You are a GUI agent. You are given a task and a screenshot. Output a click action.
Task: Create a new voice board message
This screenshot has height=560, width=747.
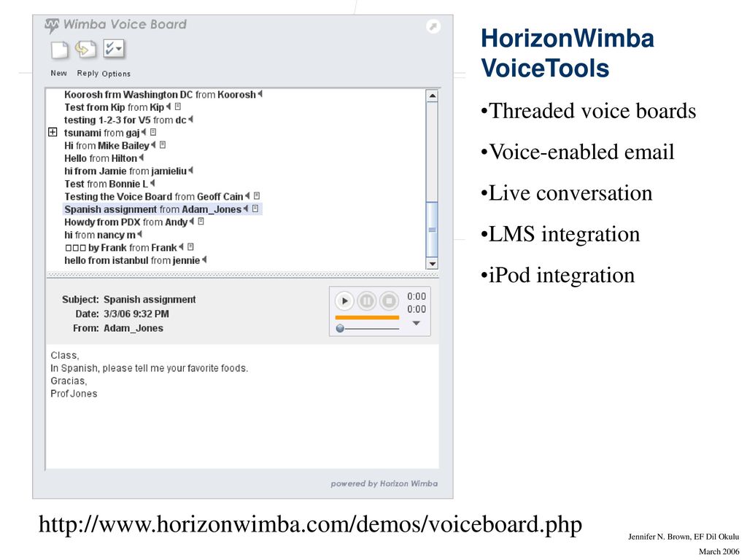(x=60, y=50)
